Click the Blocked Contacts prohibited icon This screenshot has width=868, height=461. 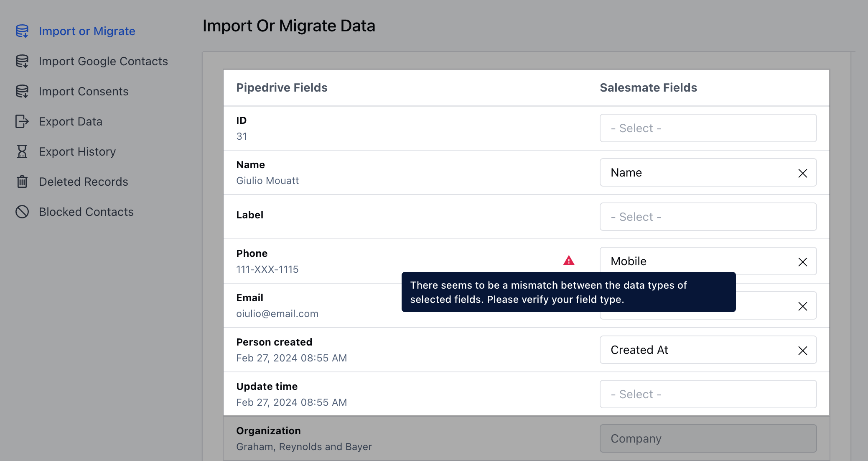click(x=22, y=212)
